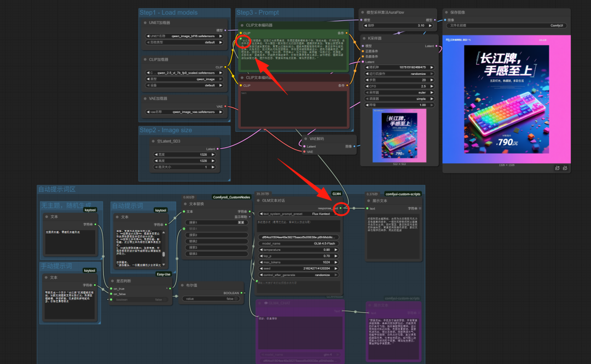Click the right arrow of 宽度 in 空Latent_SD3
Screen dimensions: 591x364
click(213, 155)
